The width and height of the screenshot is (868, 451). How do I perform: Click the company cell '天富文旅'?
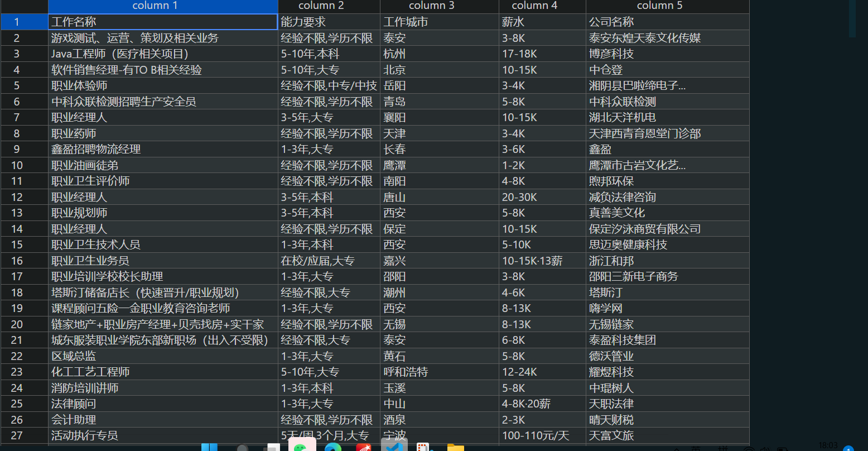pos(667,435)
